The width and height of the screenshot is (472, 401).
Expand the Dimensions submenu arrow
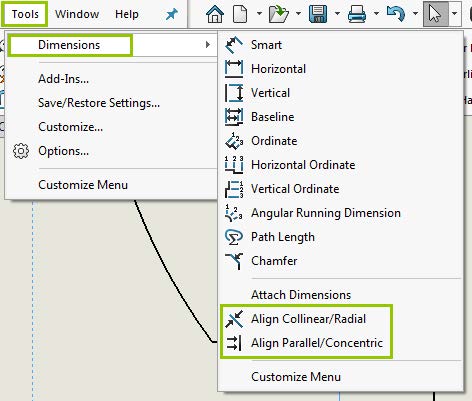pos(208,45)
